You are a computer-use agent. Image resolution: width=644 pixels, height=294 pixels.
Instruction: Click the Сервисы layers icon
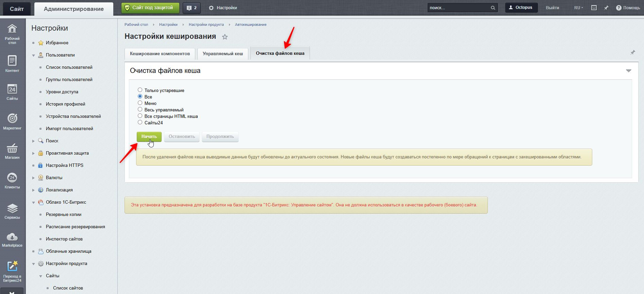pos(12,208)
